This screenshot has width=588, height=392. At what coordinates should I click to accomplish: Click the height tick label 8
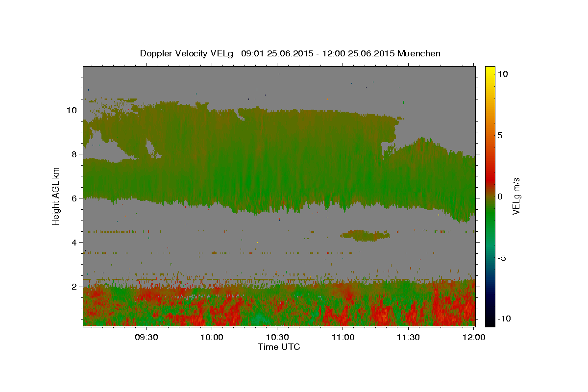(x=74, y=154)
